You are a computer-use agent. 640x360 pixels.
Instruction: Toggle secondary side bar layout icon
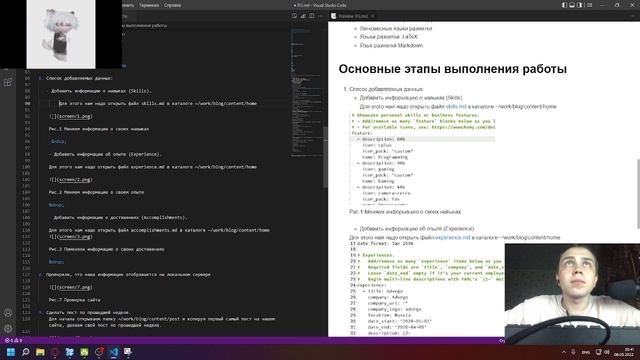(580, 5)
